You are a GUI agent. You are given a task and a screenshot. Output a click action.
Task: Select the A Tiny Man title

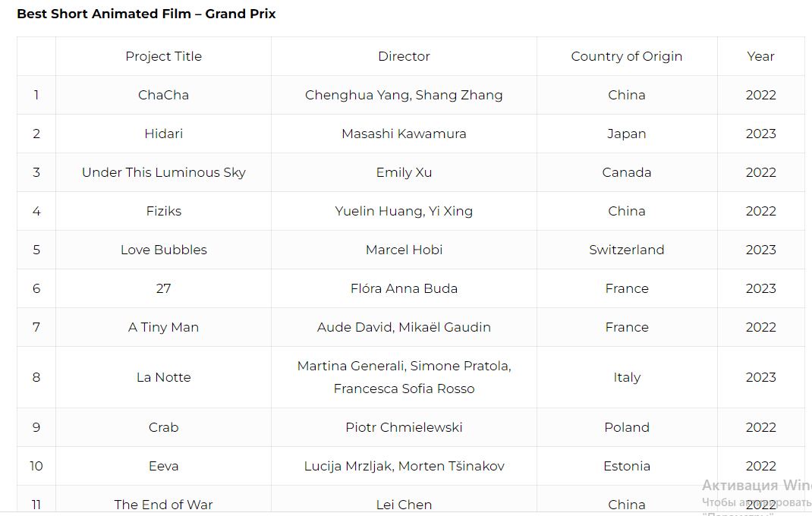pos(163,327)
